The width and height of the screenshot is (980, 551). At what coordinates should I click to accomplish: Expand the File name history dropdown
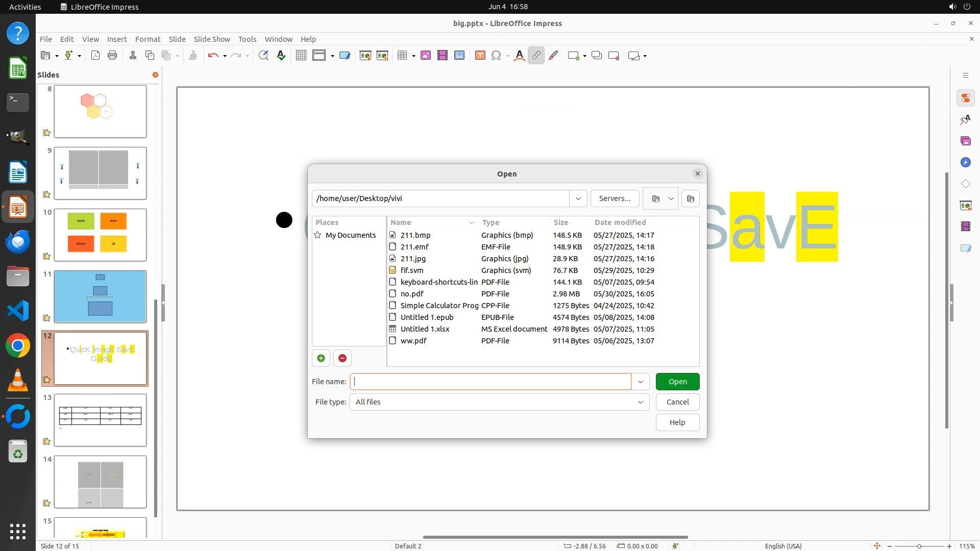pyautogui.click(x=640, y=382)
